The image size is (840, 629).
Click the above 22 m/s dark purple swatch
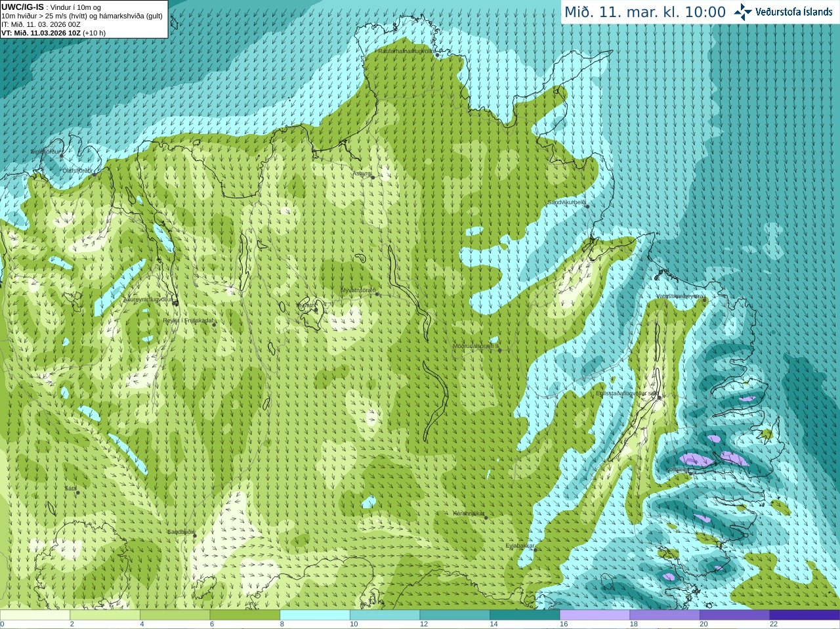point(805,615)
